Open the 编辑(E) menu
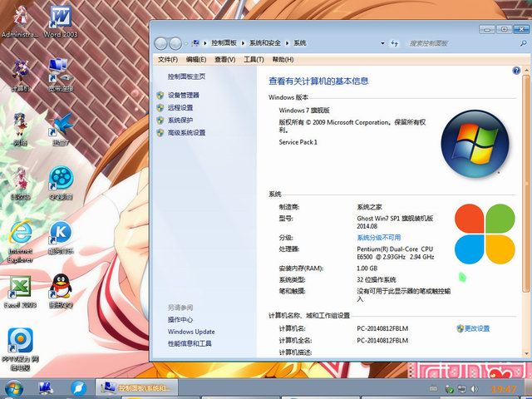Screen dimensions: 532x399 [196, 60]
